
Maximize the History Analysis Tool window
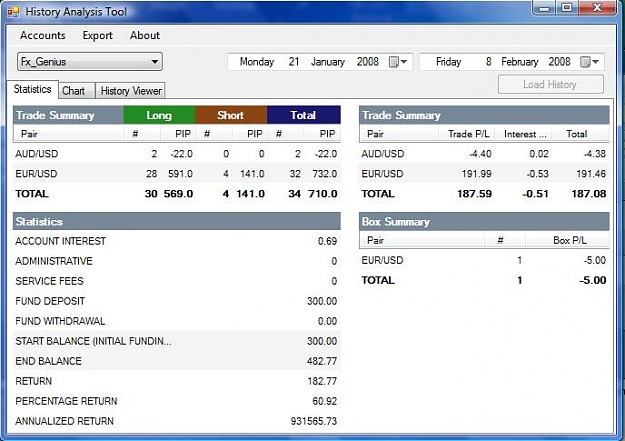(x=567, y=8)
